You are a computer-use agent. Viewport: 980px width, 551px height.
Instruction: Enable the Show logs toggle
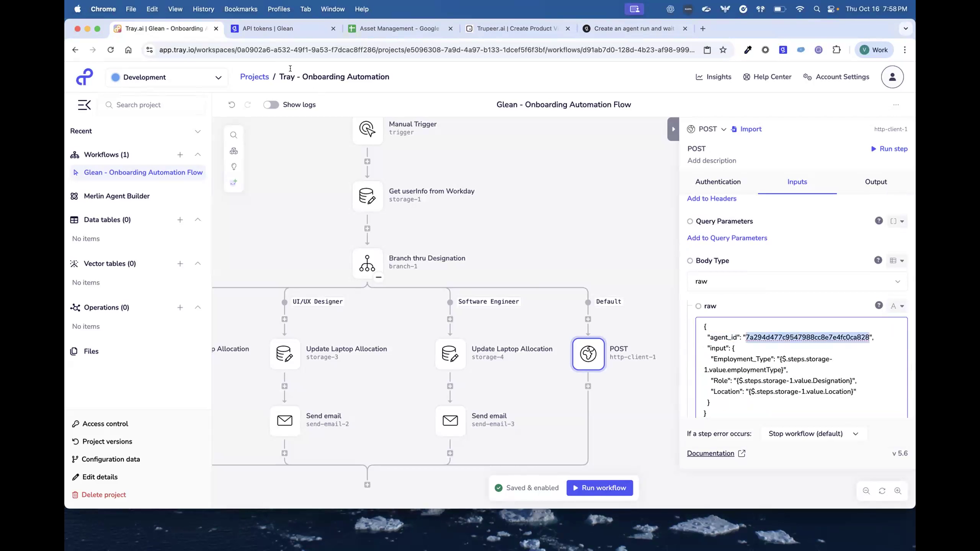coord(271,104)
